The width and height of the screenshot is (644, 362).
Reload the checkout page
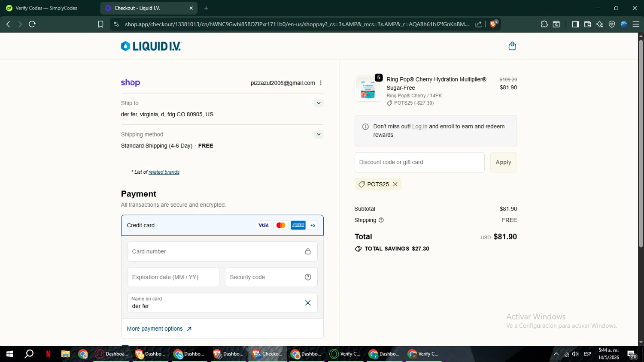[x=32, y=24]
